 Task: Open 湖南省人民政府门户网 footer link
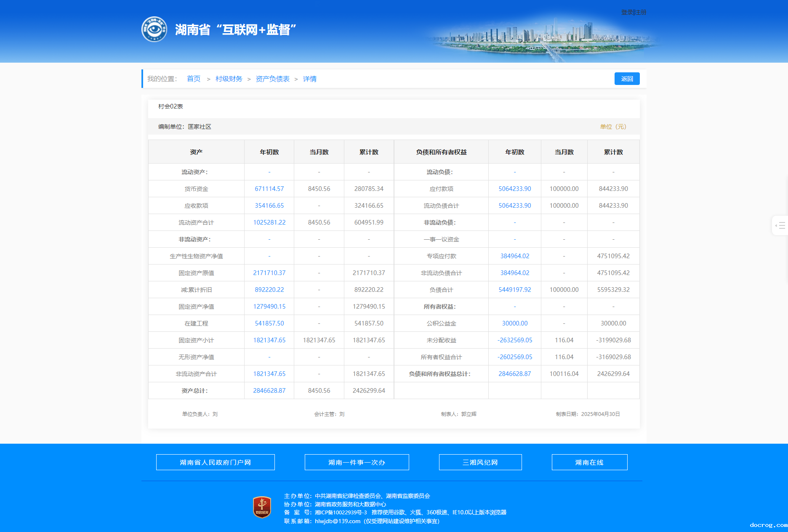(x=215, y=462)
